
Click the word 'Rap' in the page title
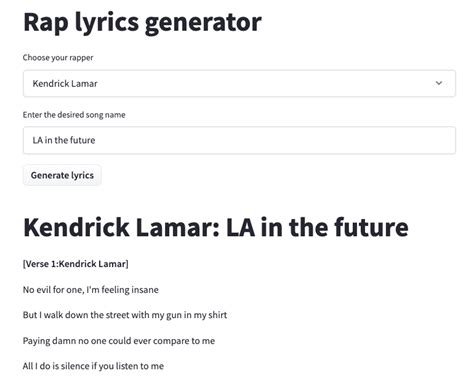tap(46, 23)
